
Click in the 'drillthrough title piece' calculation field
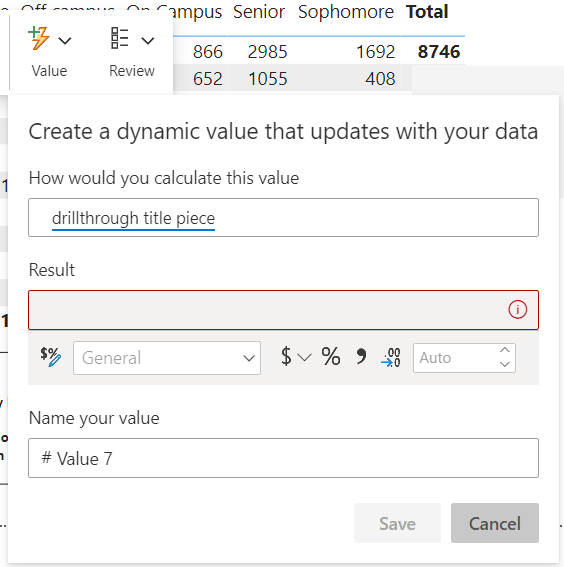click(x=283, y=218)
